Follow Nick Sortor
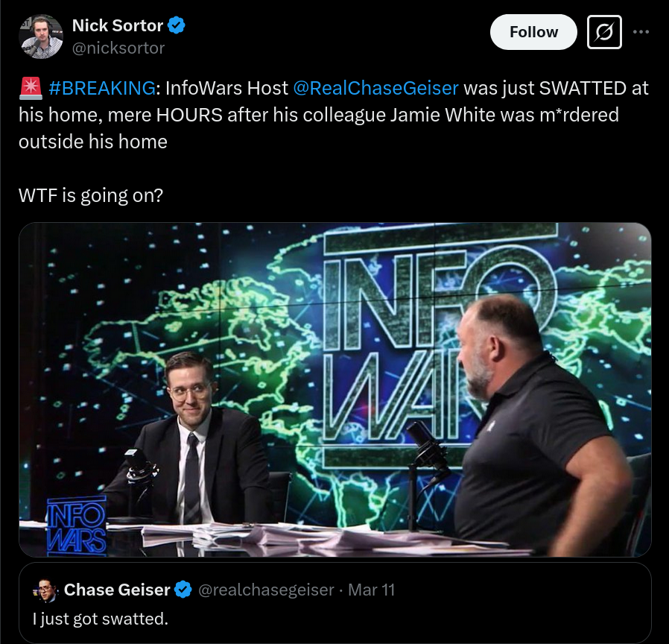Screen dimensions: 669x644 (x=533, y=32)
